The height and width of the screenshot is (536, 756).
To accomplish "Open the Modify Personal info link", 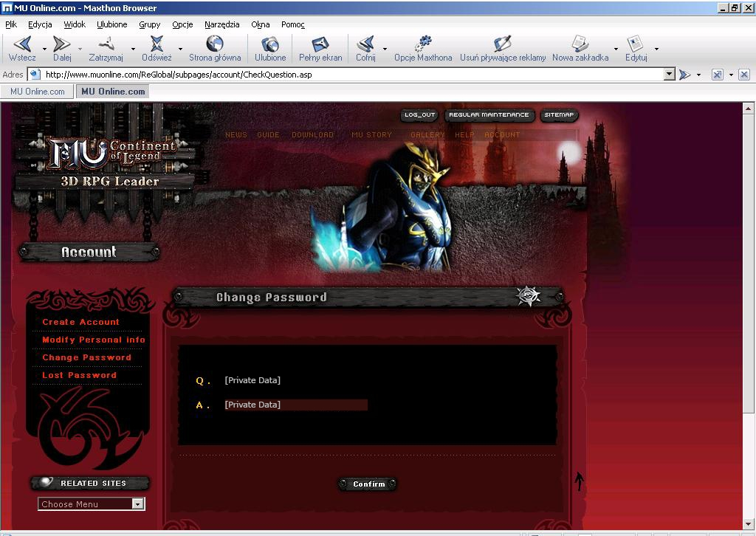I will (94, 340).
